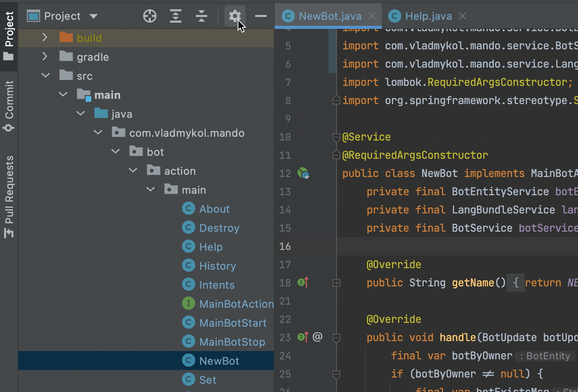The image size is (578, 392).
Task: Select the History class in the tree
Action: [x=218, y=265]
